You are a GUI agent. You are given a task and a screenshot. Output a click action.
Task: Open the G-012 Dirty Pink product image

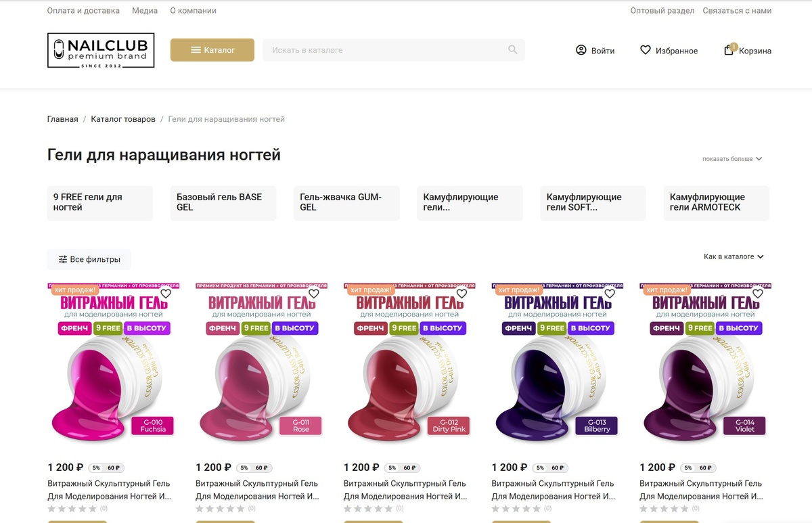pos(409,365)
